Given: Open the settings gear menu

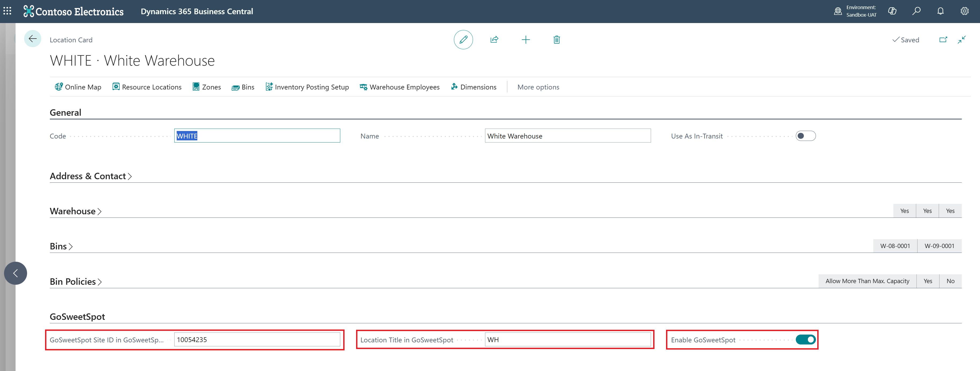Looking at the screenshot, I should point(964,11).
